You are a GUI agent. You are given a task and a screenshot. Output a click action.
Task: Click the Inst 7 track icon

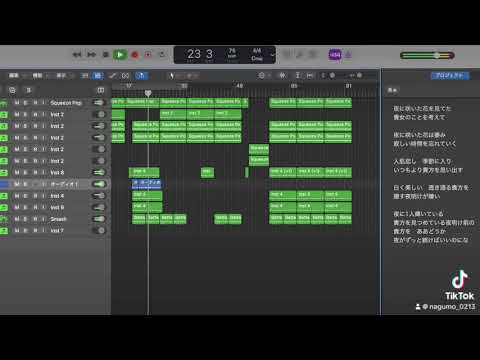tap(4, 231)
